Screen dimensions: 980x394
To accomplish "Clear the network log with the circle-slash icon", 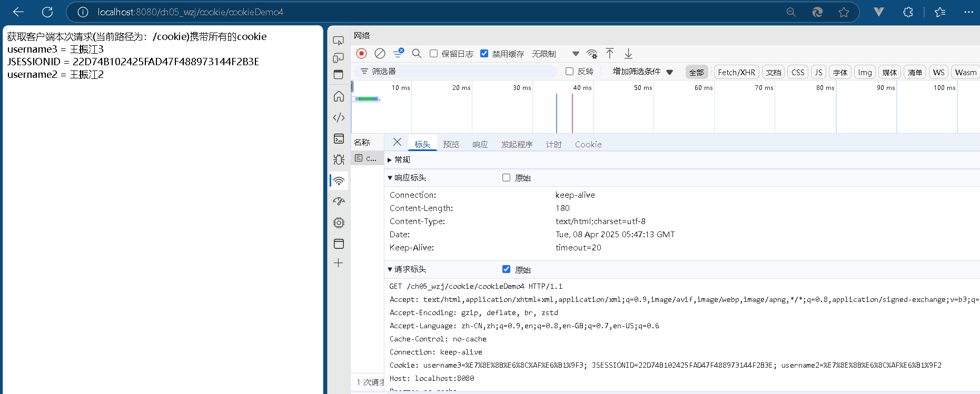I will 380,53.
